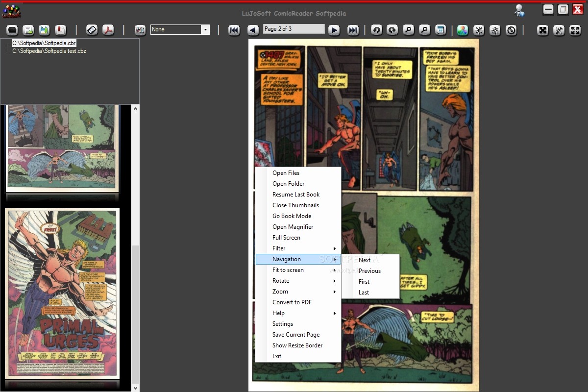Select Go Book Mode menu entry
Image resolution: width=588 pixels, height=392 pixels.
tap(298, 216)
